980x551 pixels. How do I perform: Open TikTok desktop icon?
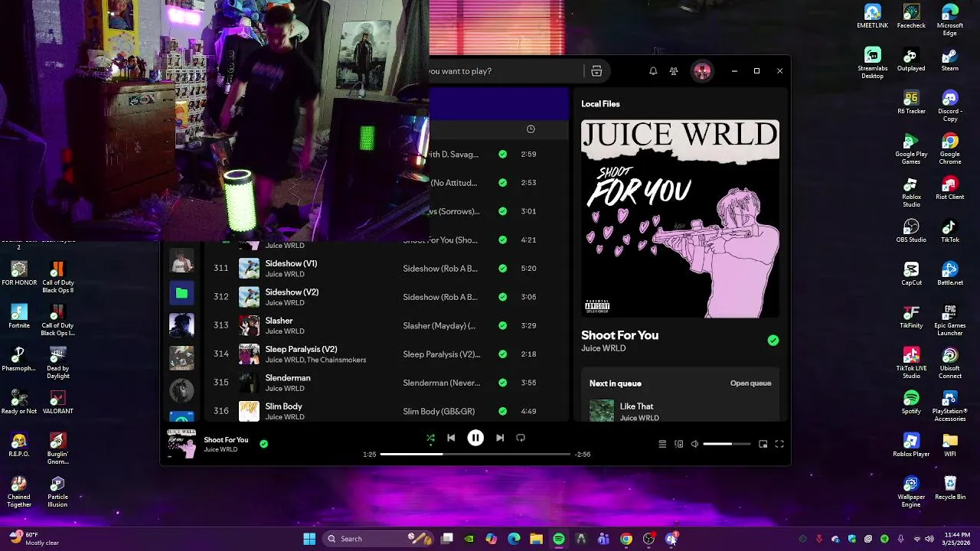[x=949, y=231]
